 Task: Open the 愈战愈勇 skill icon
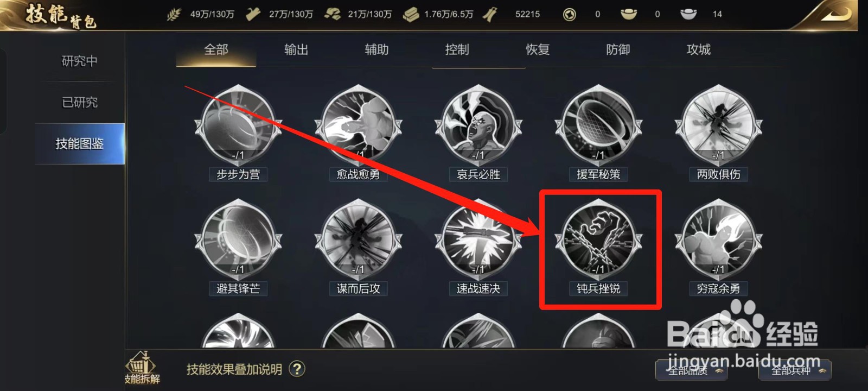[x=358, y=127]
